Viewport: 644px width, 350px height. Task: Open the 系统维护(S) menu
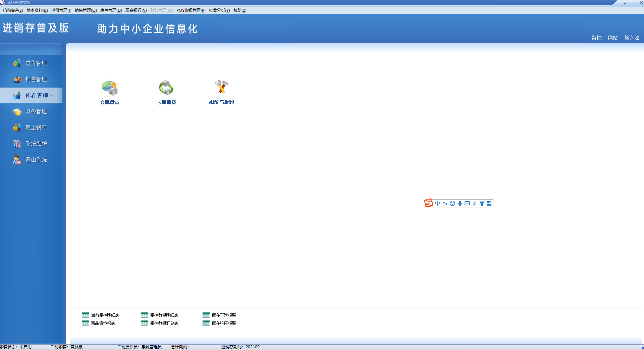click(x=12, y=10)
